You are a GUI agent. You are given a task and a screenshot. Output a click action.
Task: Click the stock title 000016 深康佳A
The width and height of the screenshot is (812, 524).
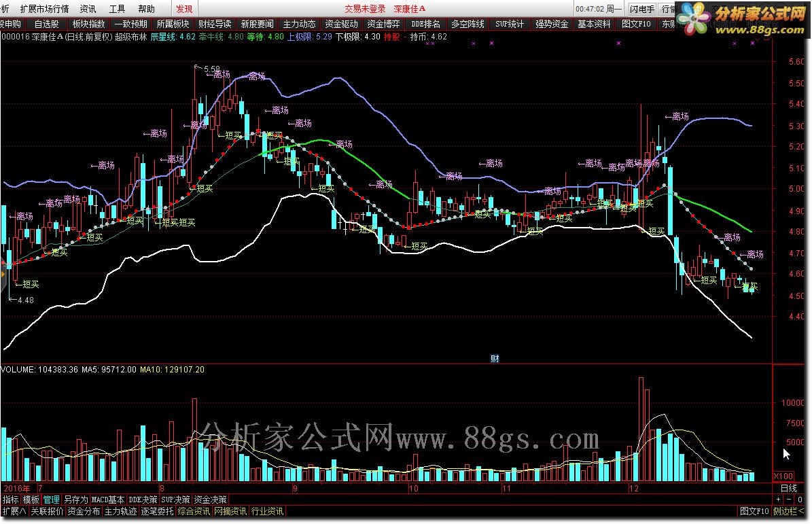[x=32, y=37]
